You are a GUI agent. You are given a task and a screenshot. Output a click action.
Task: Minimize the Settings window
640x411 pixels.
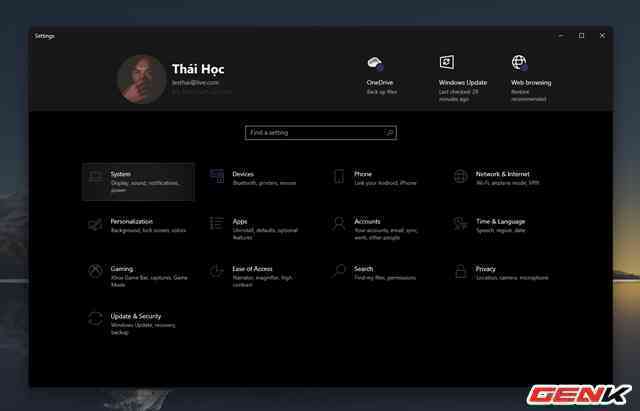point(561,36)
